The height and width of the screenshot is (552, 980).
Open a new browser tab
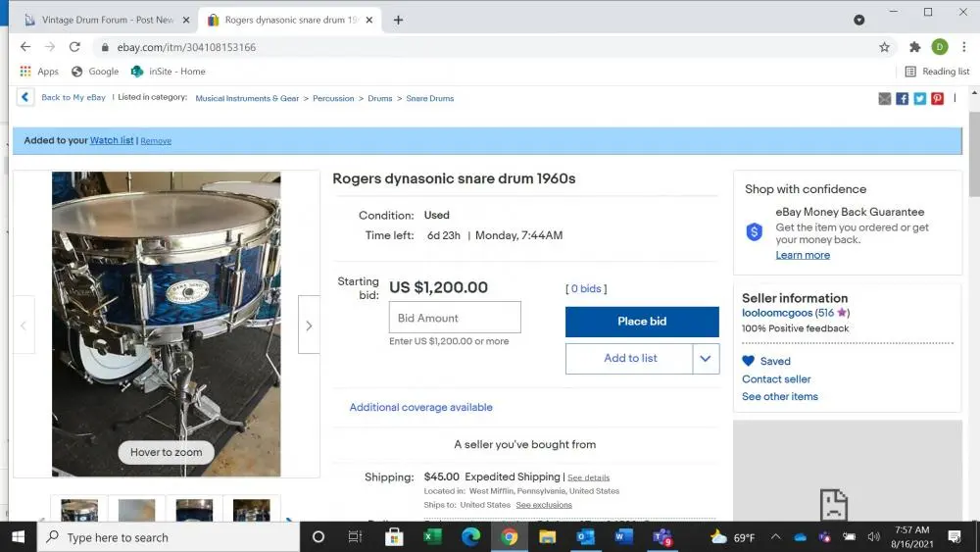point(398,20)
